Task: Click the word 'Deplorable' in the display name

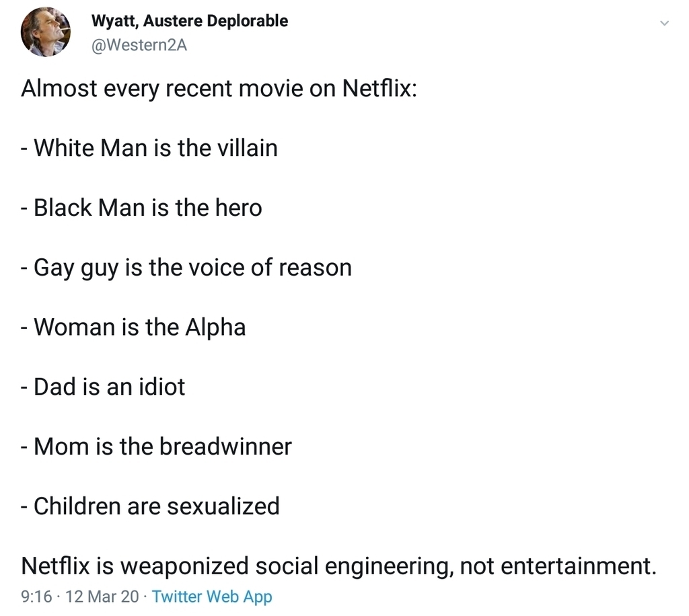Action: point(248,21)
